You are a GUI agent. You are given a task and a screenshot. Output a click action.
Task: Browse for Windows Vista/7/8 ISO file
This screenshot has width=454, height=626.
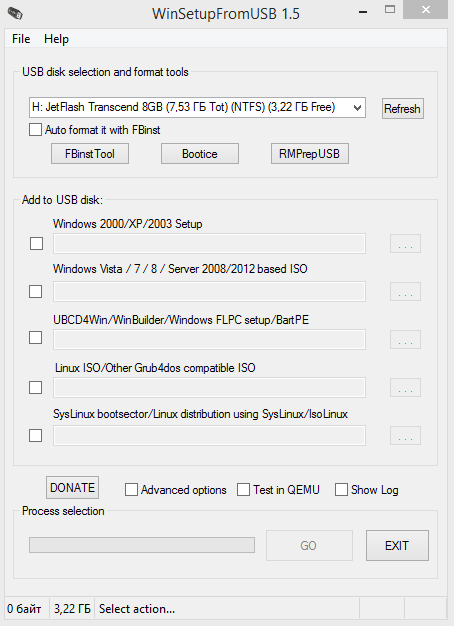point(405,291)
